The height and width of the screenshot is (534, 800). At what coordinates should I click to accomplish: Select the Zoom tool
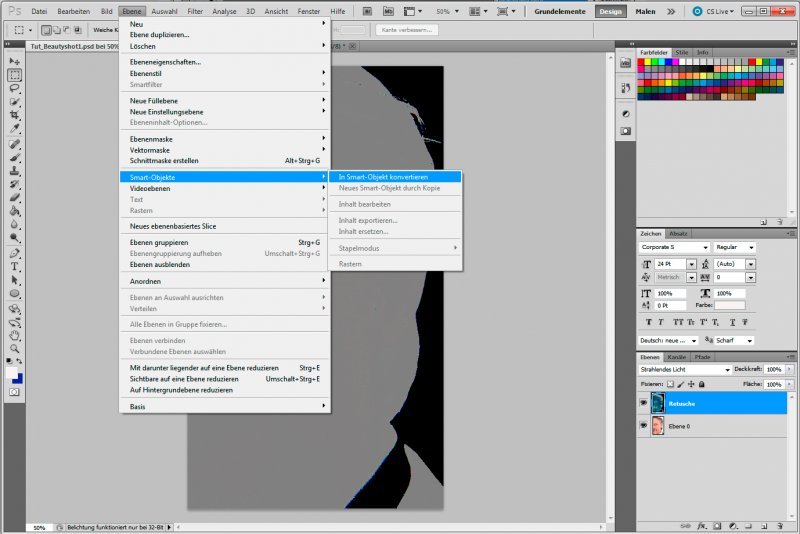pyautogui.click(x=14, y=349)
